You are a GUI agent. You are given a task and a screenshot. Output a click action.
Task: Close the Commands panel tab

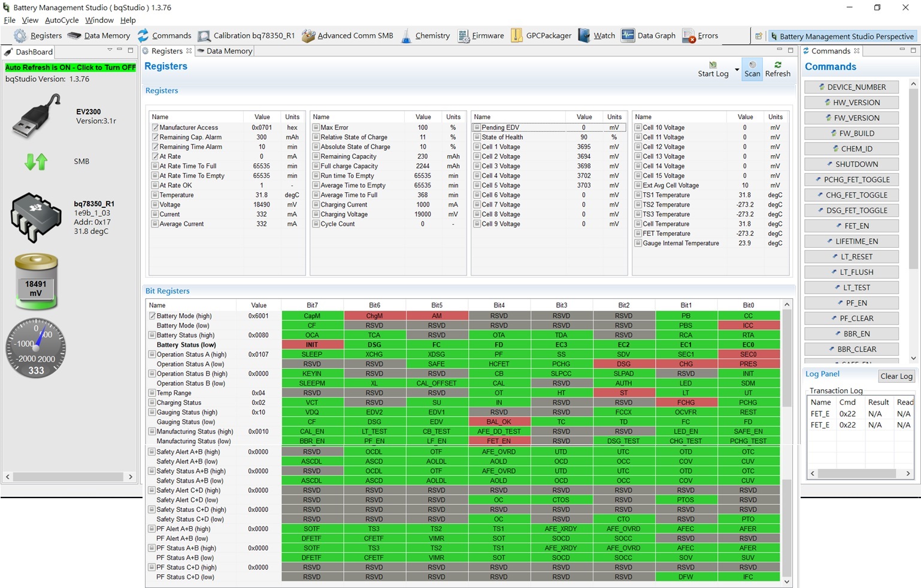coord(856,51)
